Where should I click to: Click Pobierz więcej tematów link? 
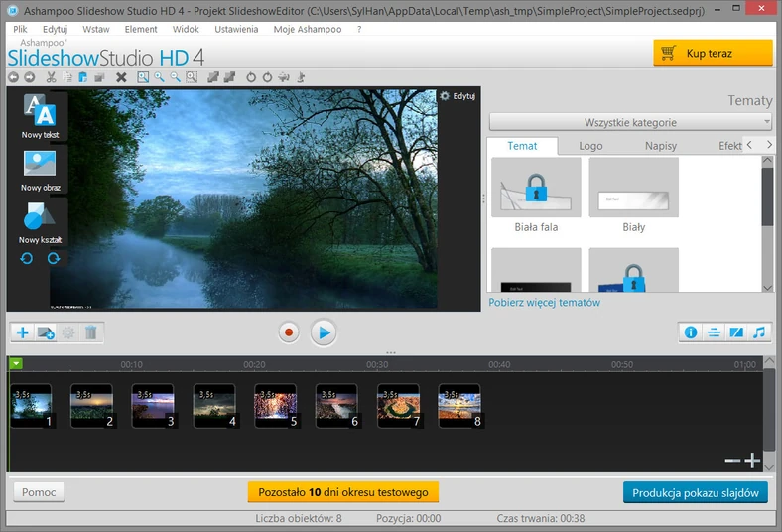tap(544, 302)
